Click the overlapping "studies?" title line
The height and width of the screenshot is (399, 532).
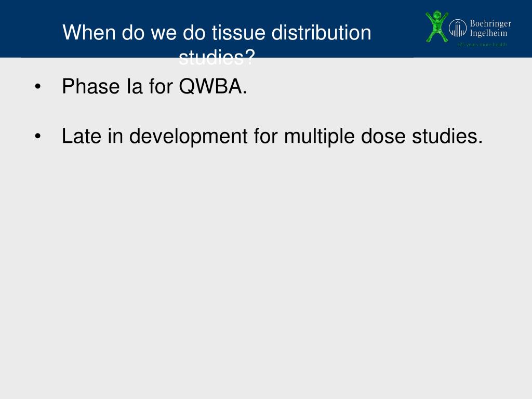tap(217, 58)
